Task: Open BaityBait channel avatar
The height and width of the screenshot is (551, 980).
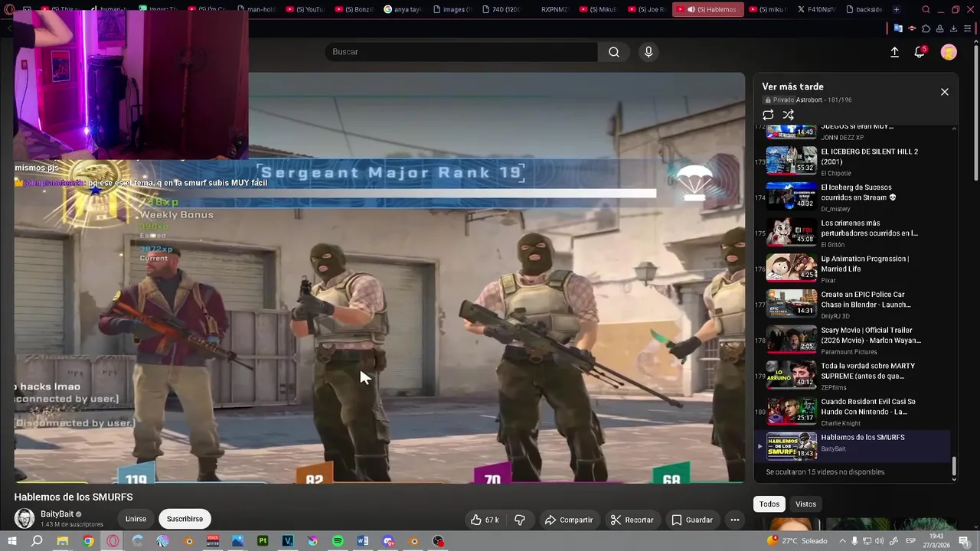Action: tap(24, 518)
